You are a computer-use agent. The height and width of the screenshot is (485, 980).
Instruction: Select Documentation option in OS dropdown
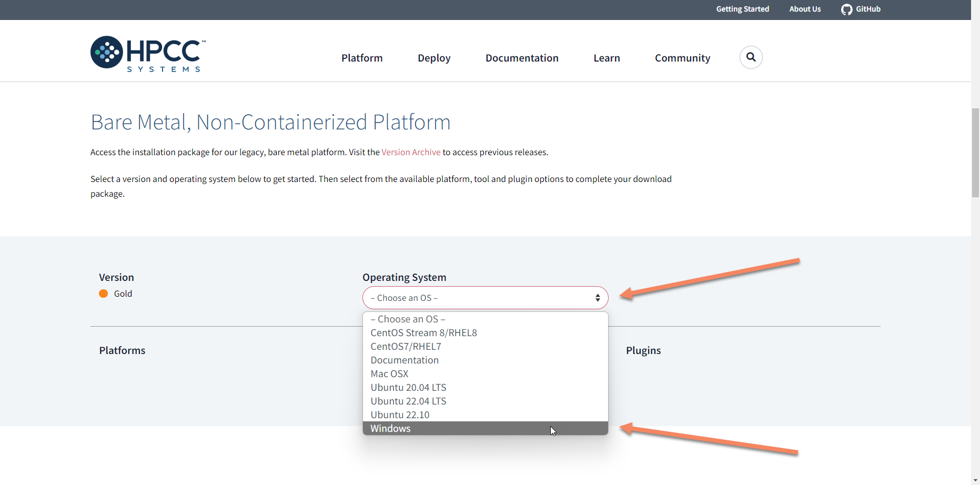(x=405, y=360)
